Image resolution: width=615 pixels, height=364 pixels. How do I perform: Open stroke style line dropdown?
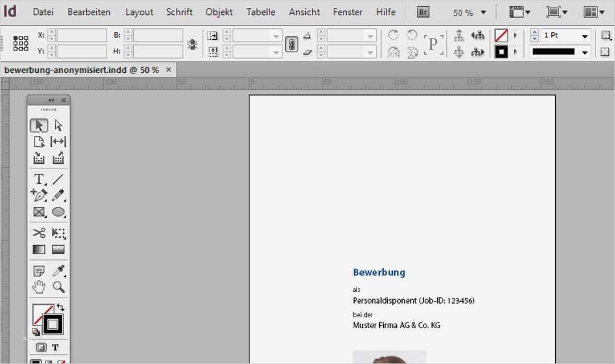pos(585,52)
